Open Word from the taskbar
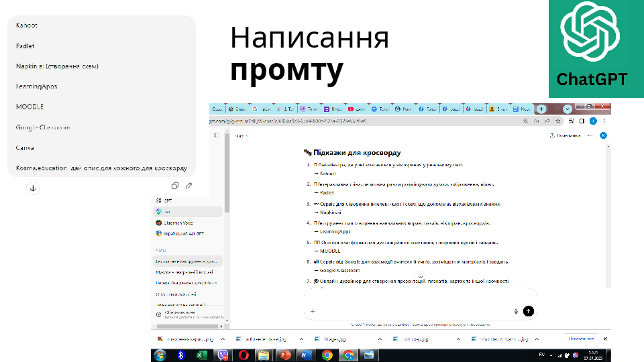This screenshot has height=362, width=644. click(306, 355)
